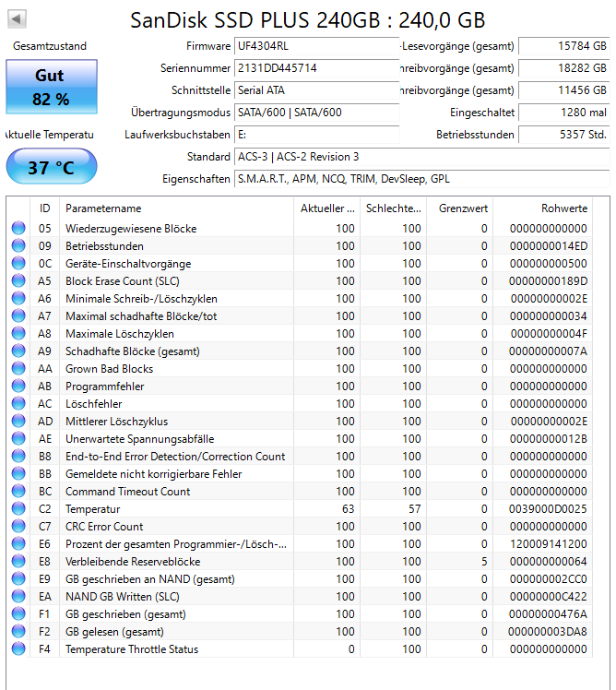Click the Schnittstelle field Serial ATA
This screenshot has height=690, width=616.
(317, 90)
